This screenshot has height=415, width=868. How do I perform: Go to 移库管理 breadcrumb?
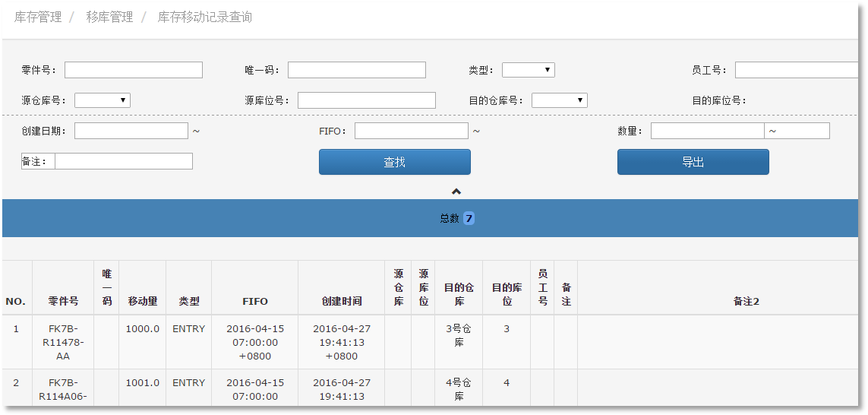109,17
